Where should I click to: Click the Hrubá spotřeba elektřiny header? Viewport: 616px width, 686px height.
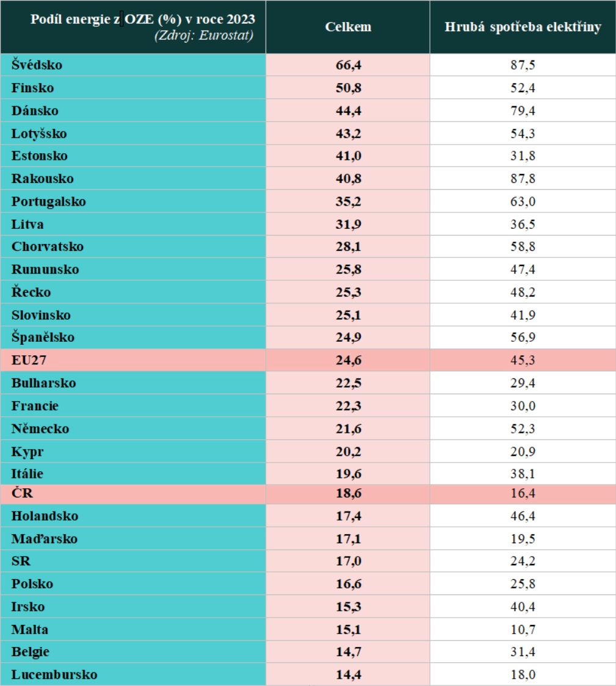tap(523, 27)
